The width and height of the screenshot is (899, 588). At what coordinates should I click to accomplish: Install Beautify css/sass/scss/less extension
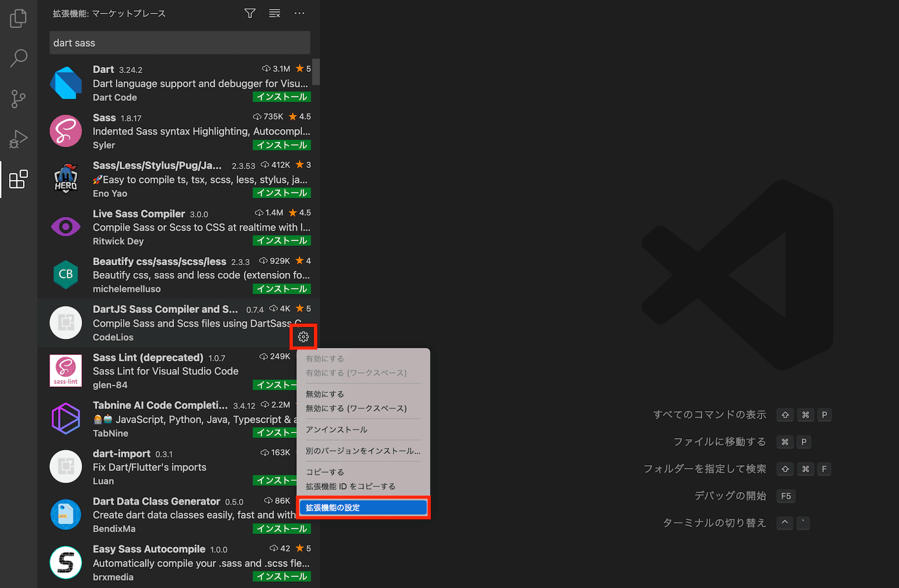point(282,289)
